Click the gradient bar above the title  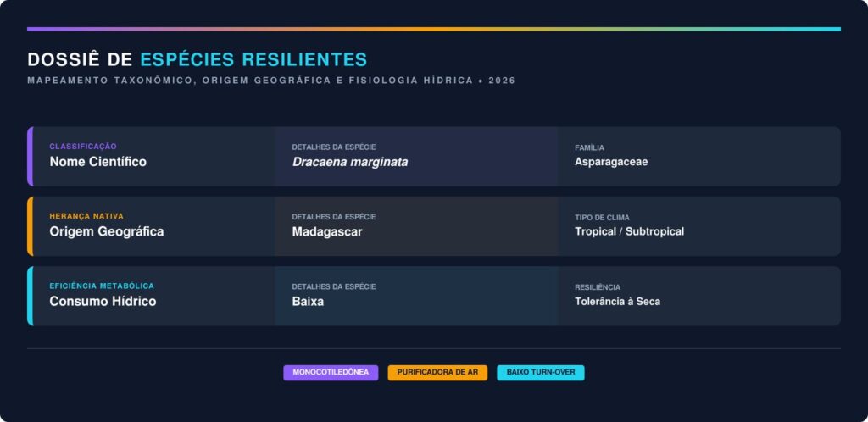click(433, 29)
